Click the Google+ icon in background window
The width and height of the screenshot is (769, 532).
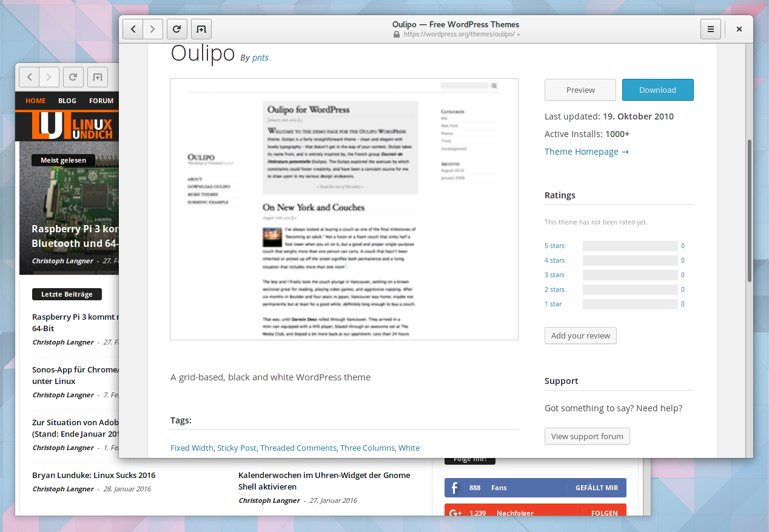click(x=455, y=513)
